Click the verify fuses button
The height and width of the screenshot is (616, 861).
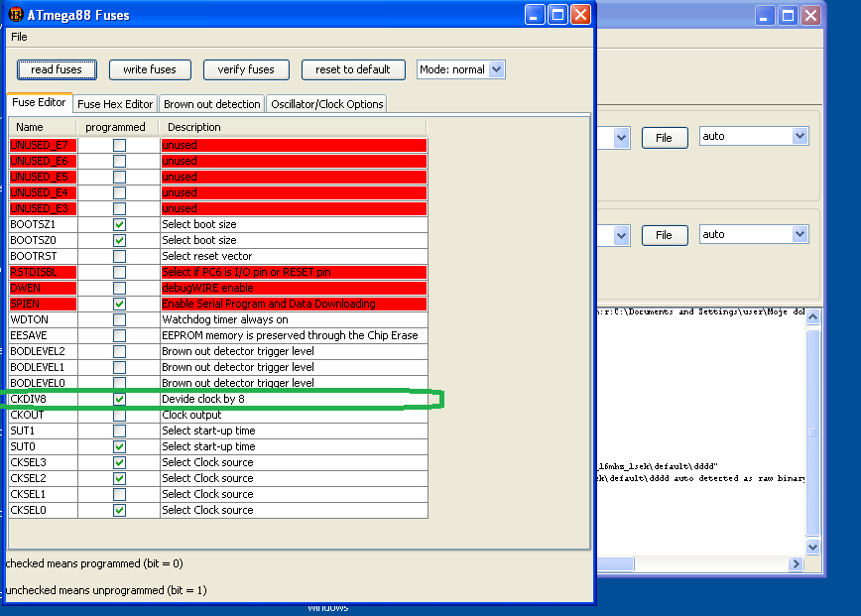246,69
